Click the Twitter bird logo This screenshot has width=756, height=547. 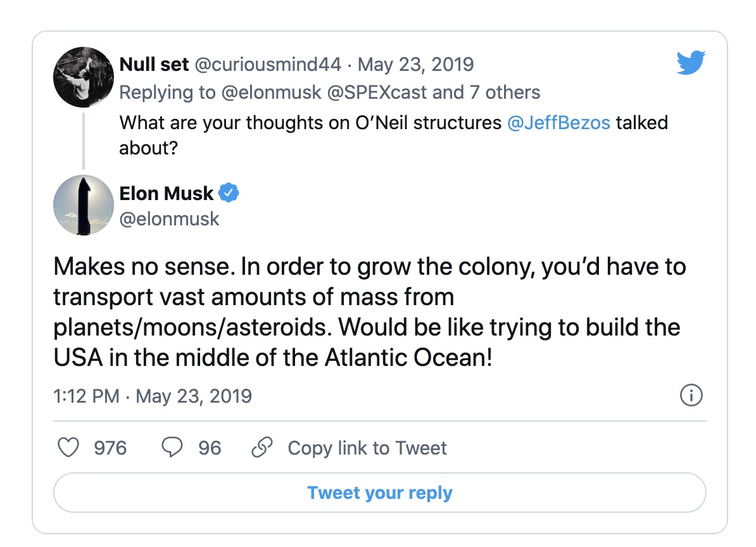point(691,63)
